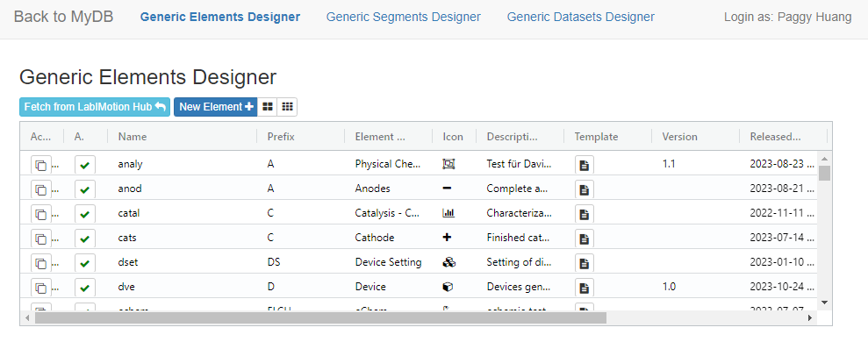Screen dimensions: 868x349
Task: Open template of dset row
Action: [584, 263]
